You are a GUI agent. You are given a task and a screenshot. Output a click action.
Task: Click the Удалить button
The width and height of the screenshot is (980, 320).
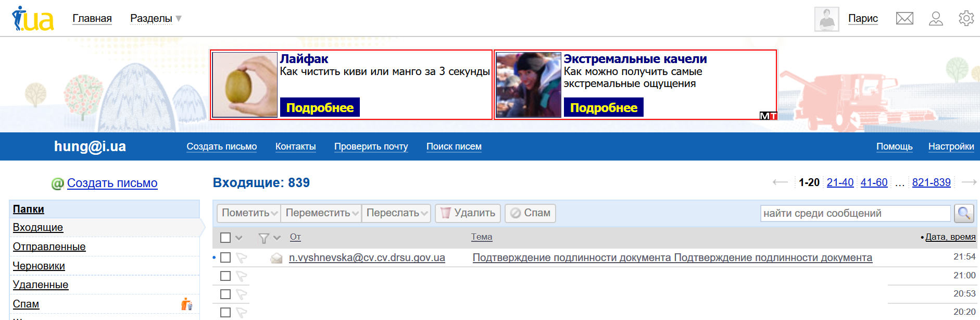click(x=468, y=213)
